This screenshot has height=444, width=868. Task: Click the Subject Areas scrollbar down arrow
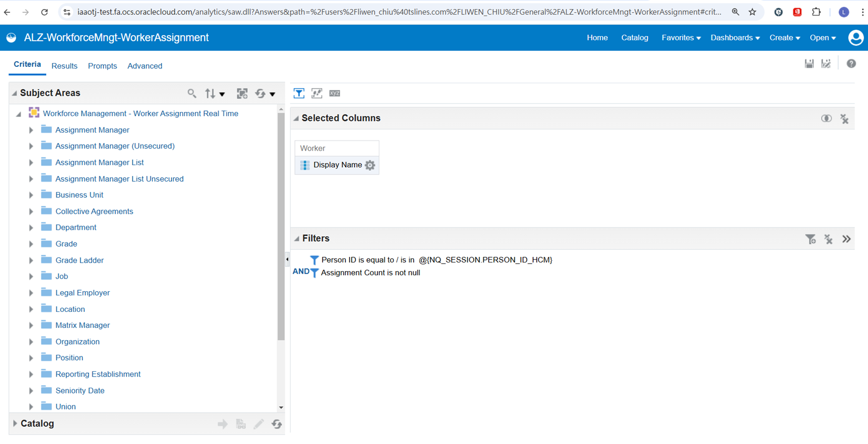tap(281, 407)
